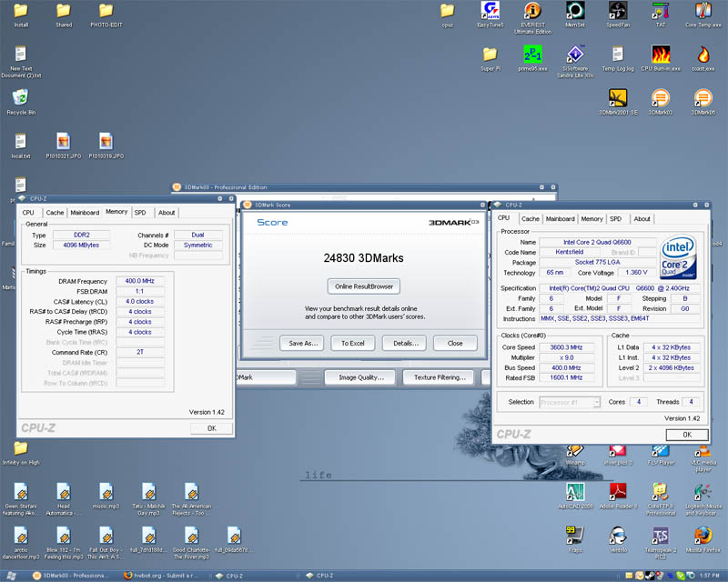Click the Core Speed 3600.3 MHz field
This screenshot has height=582, width=728.
(566, 347)
